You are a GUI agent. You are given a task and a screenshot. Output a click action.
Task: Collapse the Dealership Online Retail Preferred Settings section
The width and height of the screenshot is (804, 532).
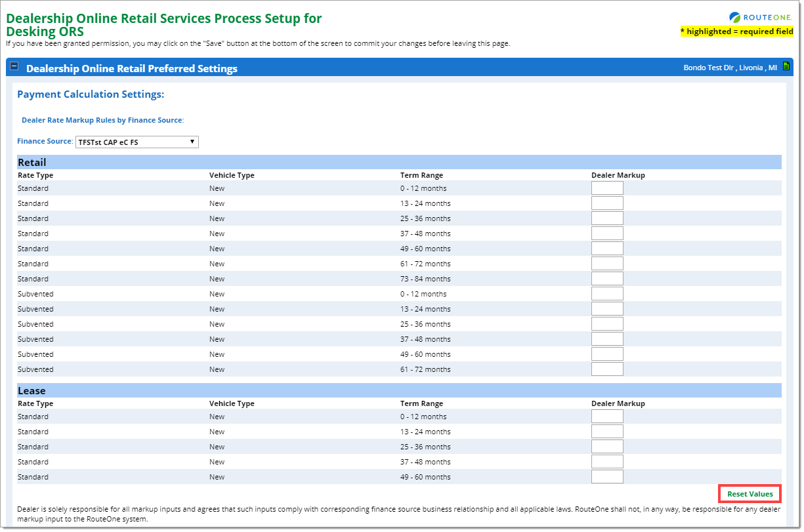click(x=14, y=67)
